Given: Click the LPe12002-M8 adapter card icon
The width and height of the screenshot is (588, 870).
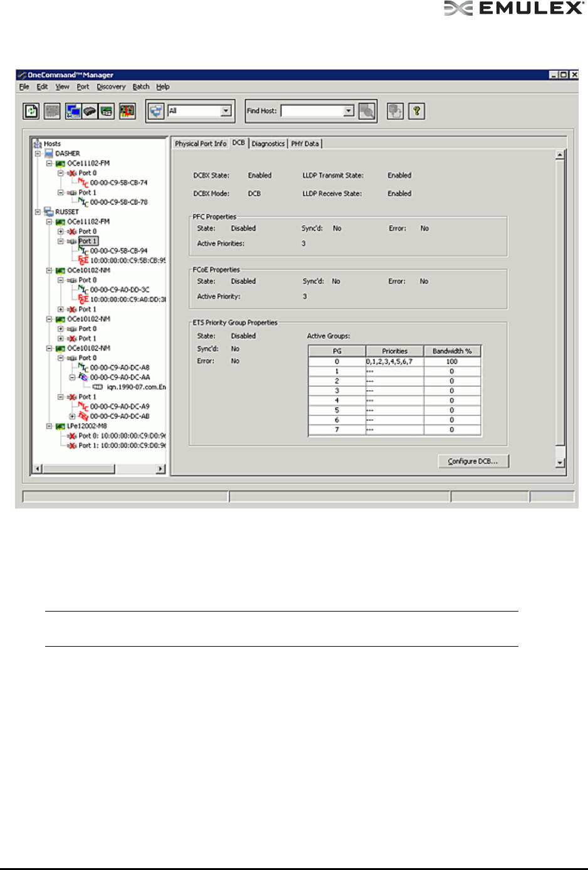Looking at the screenshot, I should (61, 426).
